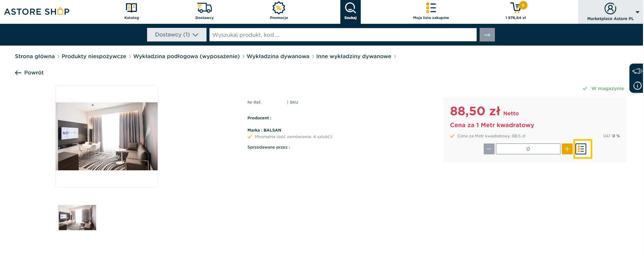Click the Nr Ref. label
The width and height of the screenshot is (644, 256).
(x=254, y=102)
